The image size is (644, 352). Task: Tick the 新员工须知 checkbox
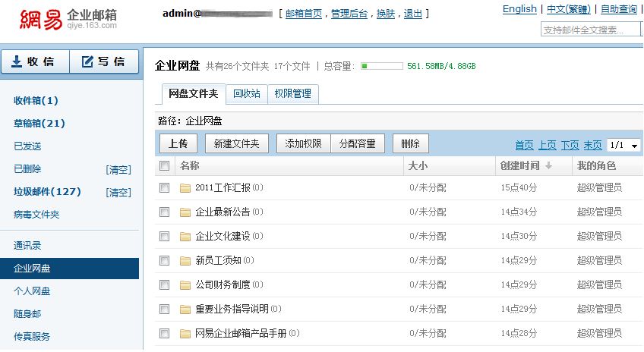(x=164, y=260)
